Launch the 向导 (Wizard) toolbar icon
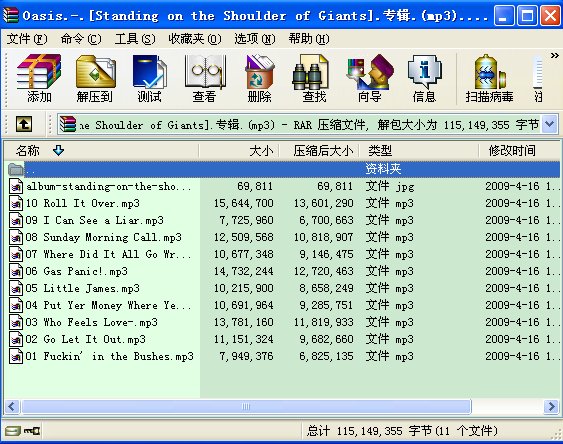Image resolution: width=563 pixels, height=444 pixels. point(369,78)
